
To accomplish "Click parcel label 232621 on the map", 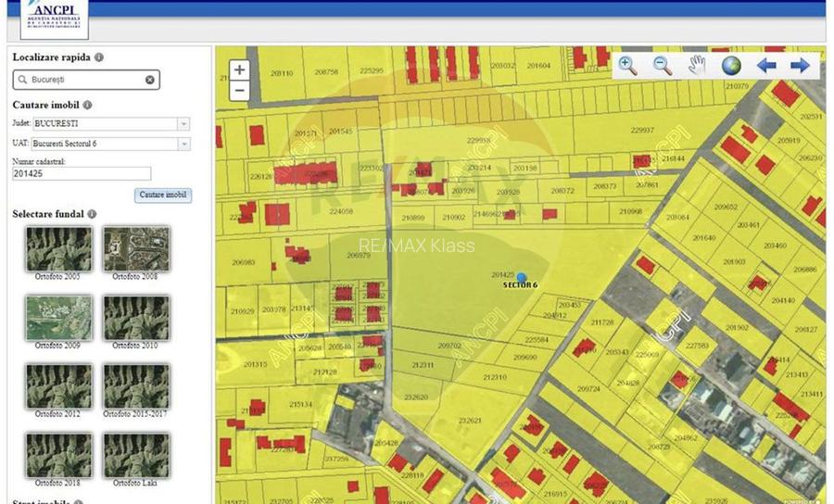I will pos(470,421).
